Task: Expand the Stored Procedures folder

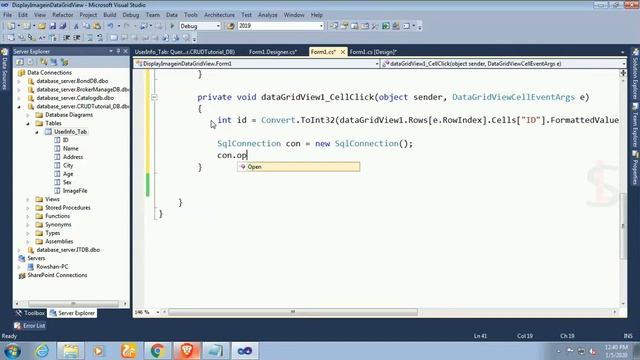Action: (x=28, y=208)
